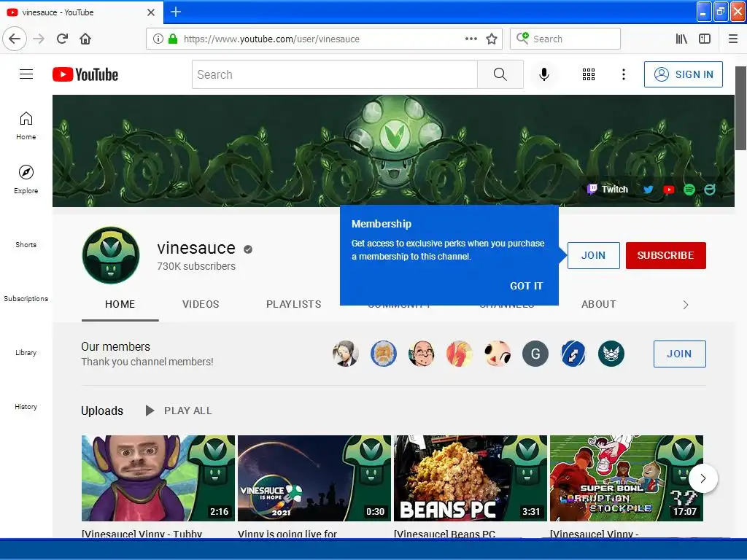Click the Uploads section heading
747x560 pixels.
102,411
